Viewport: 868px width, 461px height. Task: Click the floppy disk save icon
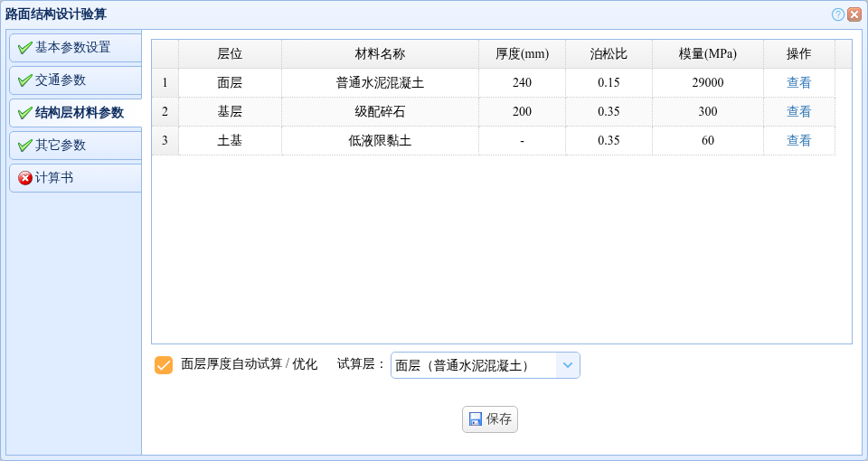coord(476,419)
